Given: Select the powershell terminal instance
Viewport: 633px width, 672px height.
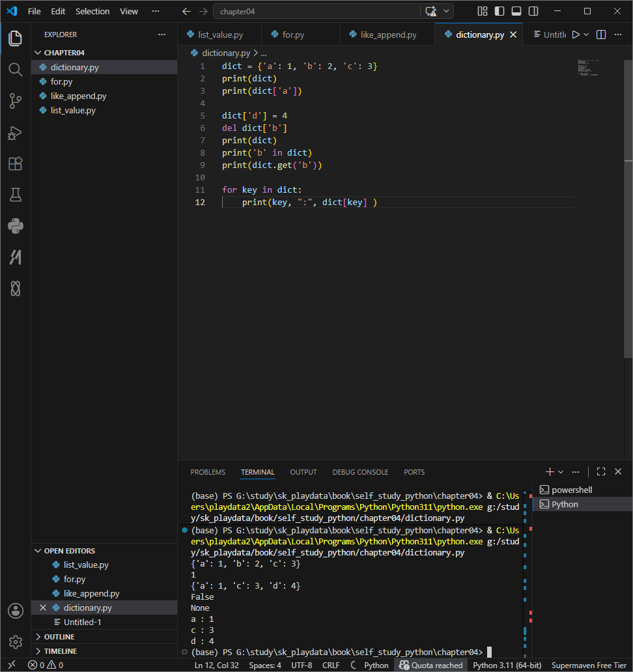Looking at the screenshot, I should [x=583, y=490].
